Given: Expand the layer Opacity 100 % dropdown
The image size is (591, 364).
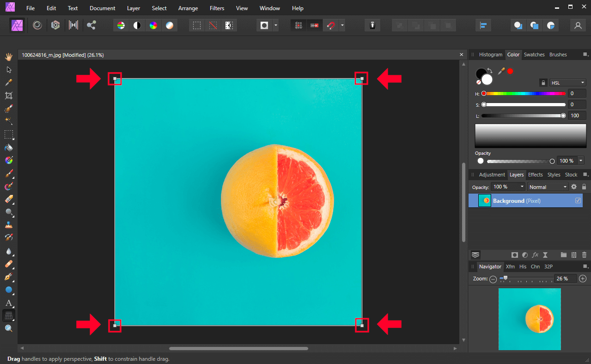Looking at the screenshot, I should pos(522,187).
